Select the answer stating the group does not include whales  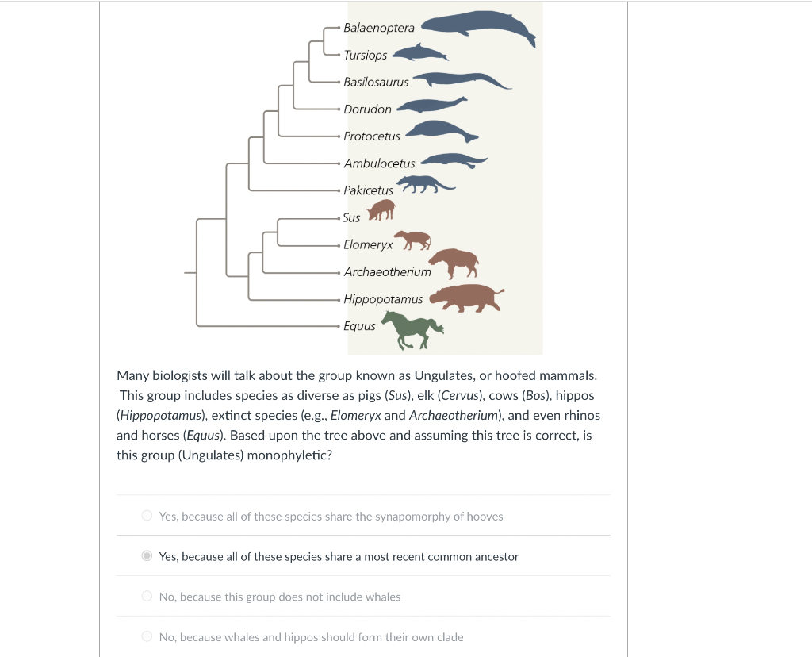(147, 596)
